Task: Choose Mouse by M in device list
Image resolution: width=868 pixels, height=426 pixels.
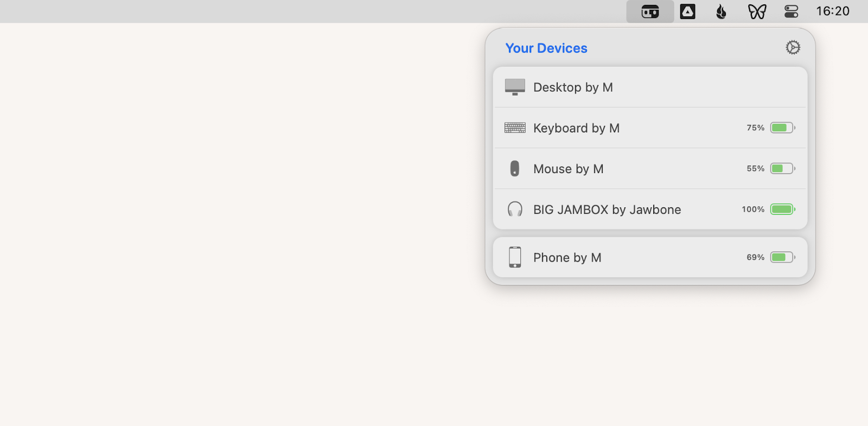Action: pos(624,169)
